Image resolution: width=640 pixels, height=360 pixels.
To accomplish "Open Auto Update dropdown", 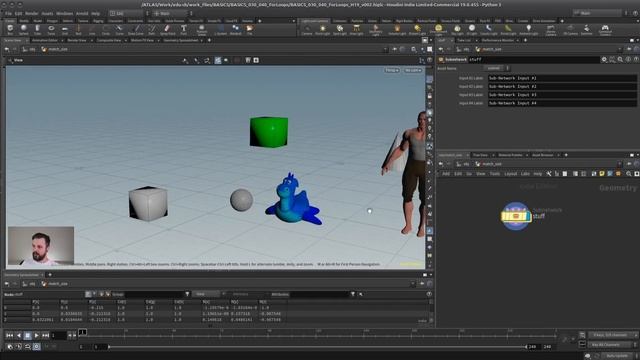I will 616,356.
